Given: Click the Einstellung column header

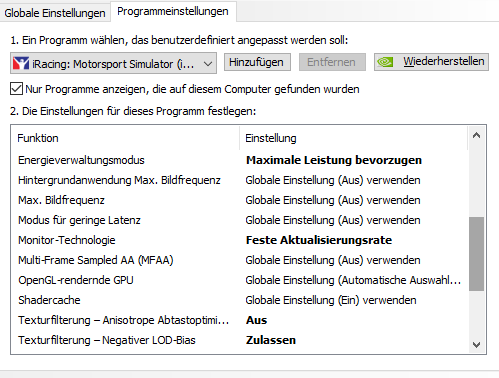Looking at the screenshot, I should (x=353, y=138).
